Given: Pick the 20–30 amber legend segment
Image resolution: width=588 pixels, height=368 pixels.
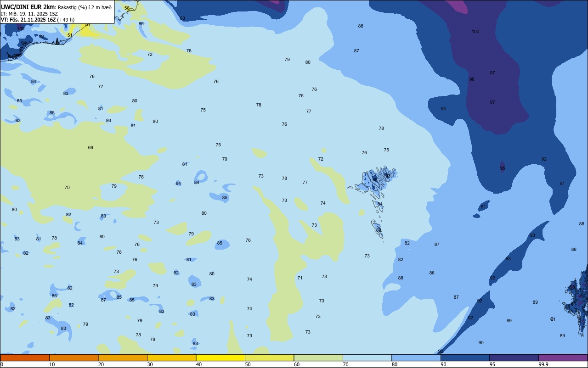Looking at the screenshot, I should click(x=123, y=357).
